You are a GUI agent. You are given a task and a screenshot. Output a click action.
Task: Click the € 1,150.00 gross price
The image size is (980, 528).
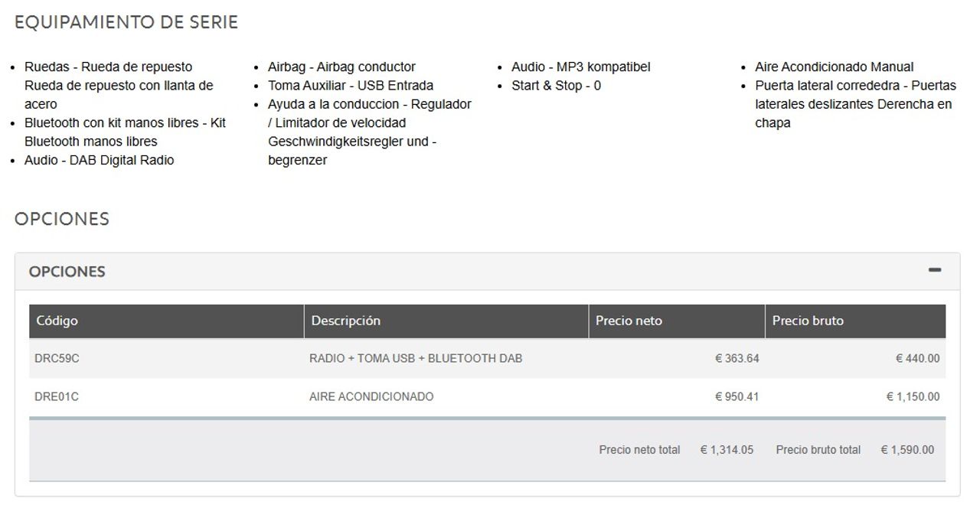[x=913, y=397]
